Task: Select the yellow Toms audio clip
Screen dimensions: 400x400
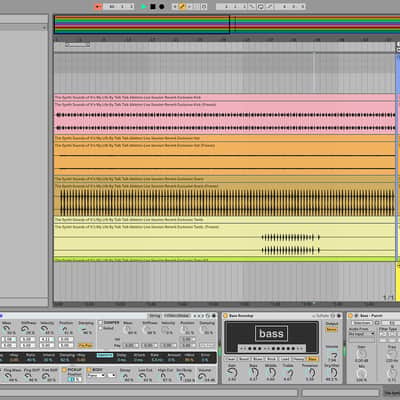Action: pyautogui.click(x=225, y=240)
